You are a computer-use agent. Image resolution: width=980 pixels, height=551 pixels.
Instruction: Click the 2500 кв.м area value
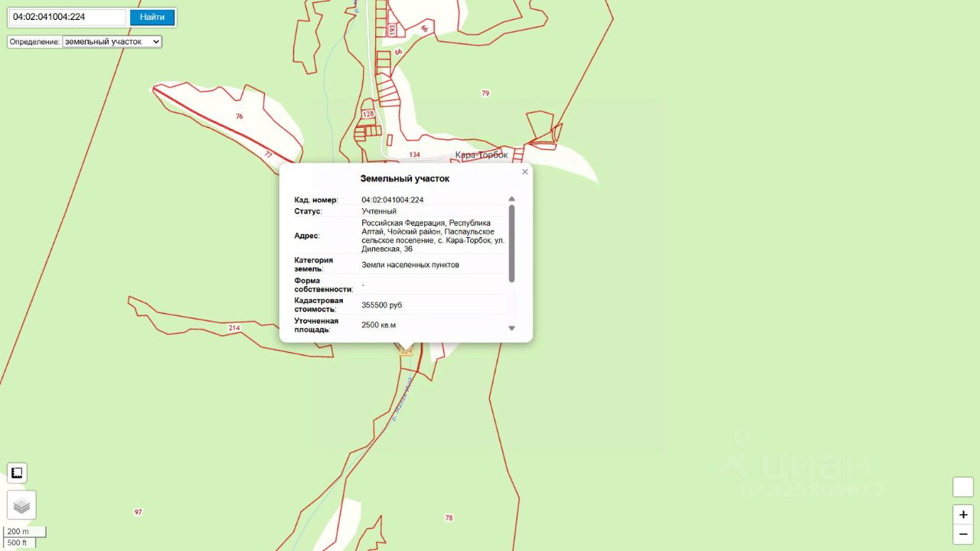[379, 324]
